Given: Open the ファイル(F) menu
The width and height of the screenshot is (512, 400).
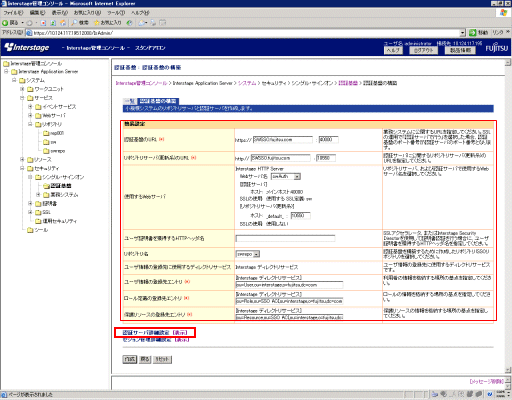Looking at the screenshot, I should 13,13.
